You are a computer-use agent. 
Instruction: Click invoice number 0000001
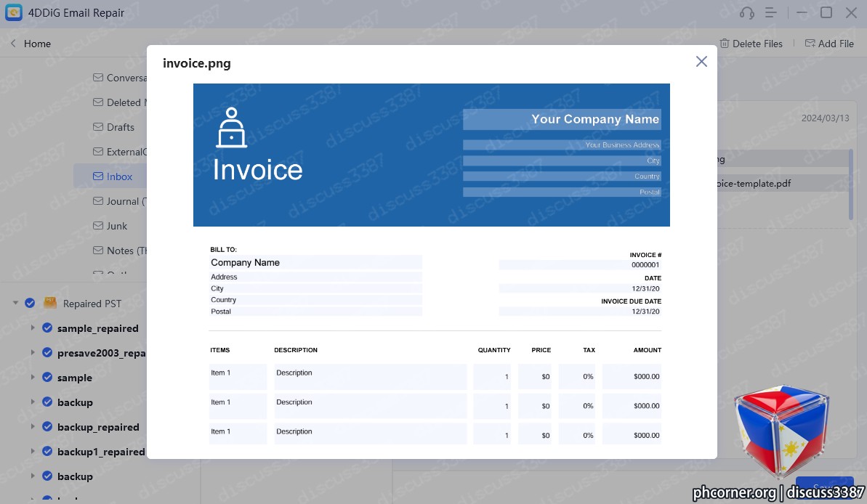coord(645,265)
